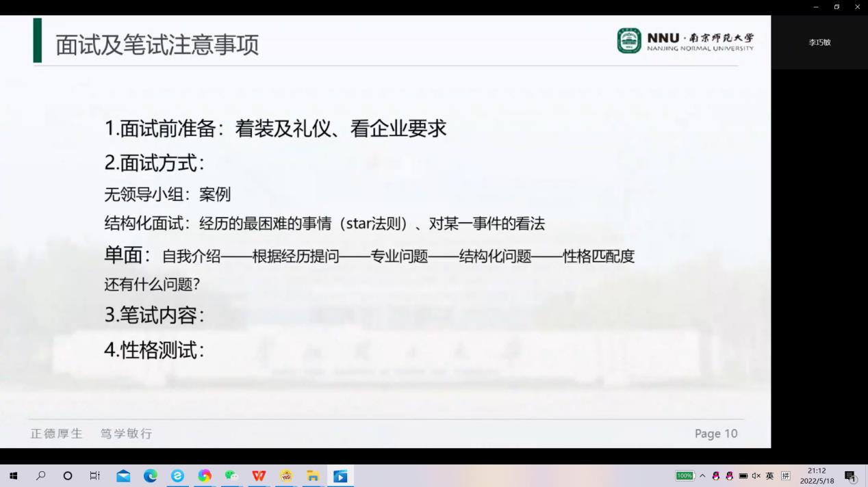Open File Explorer from taskbar
Image resolution: width=868 pixels, height=487 pixels.
(x=313, y=476)
